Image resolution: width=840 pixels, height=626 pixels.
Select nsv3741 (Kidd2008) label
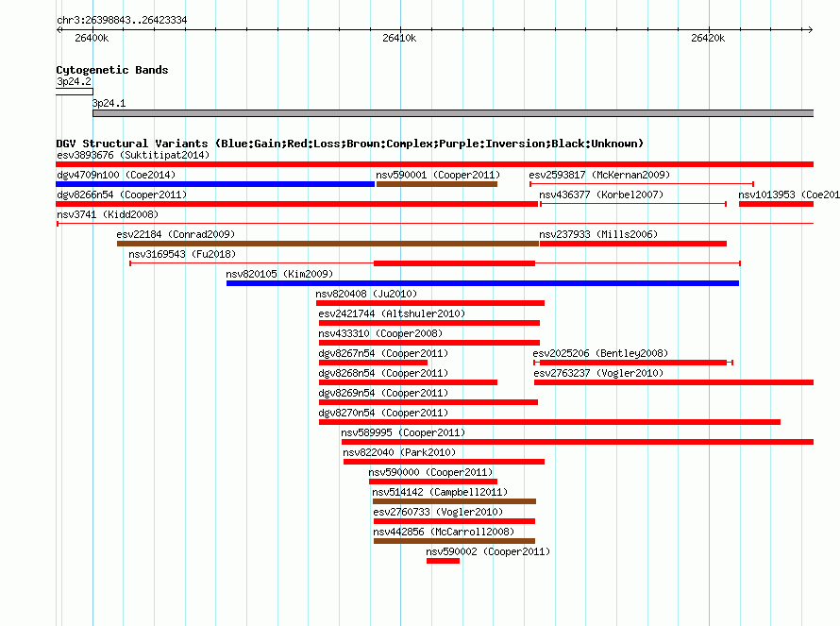(108, 214)
